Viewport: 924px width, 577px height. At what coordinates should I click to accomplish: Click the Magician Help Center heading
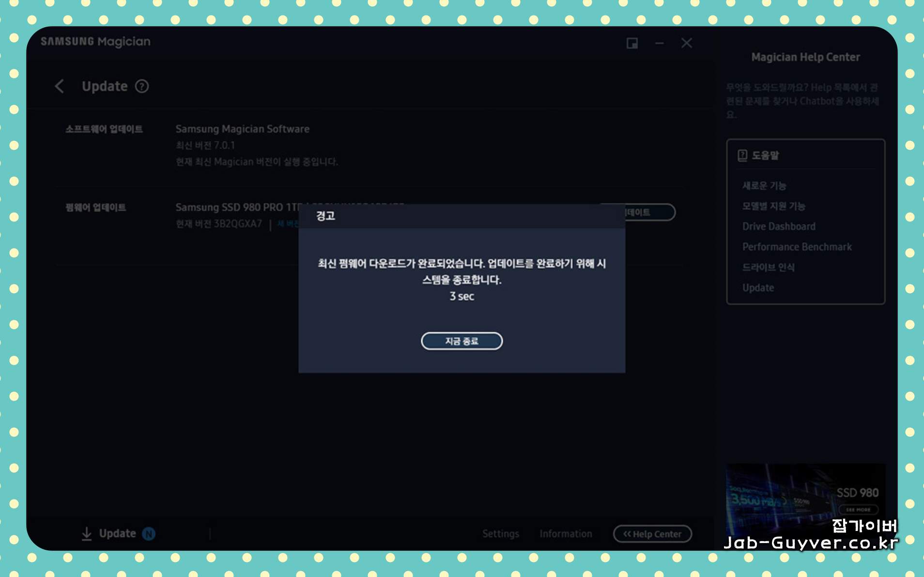806,57
